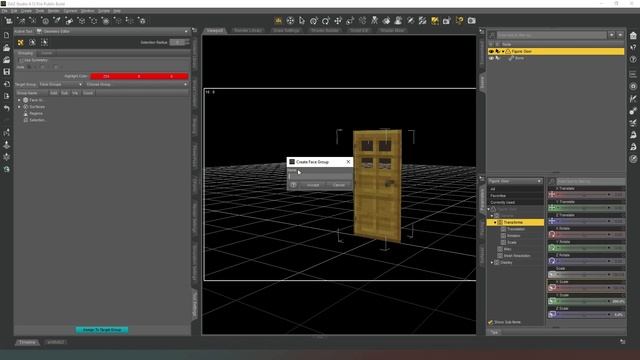Activate the Scale tool in top toolbar
Image resolution: width=640 pixels, height=360 pixels.
[350, 20]
